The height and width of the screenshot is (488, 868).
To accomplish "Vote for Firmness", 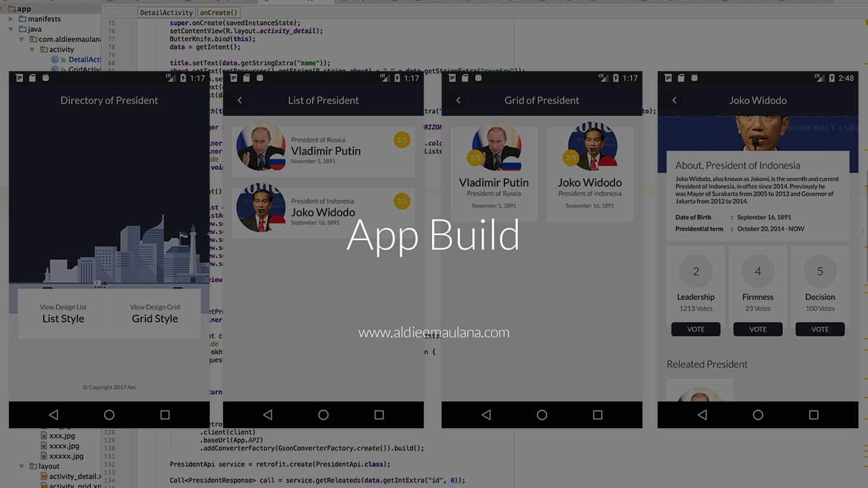I will point(758,329).
